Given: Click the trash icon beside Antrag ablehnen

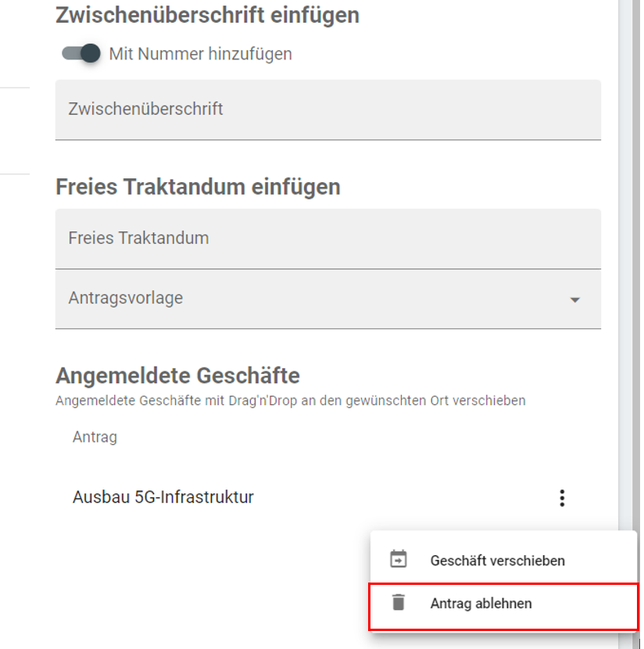Looking at the screenshot, I should (399, 603).
